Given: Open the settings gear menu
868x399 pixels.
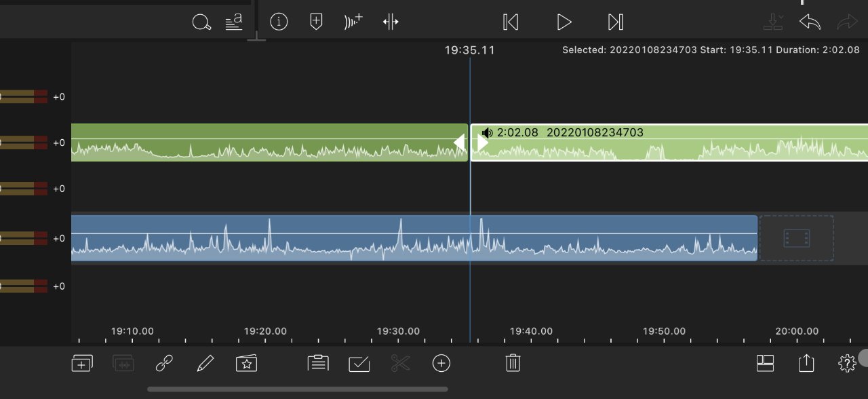Looking at the screenshot, I should coord(847,364).
